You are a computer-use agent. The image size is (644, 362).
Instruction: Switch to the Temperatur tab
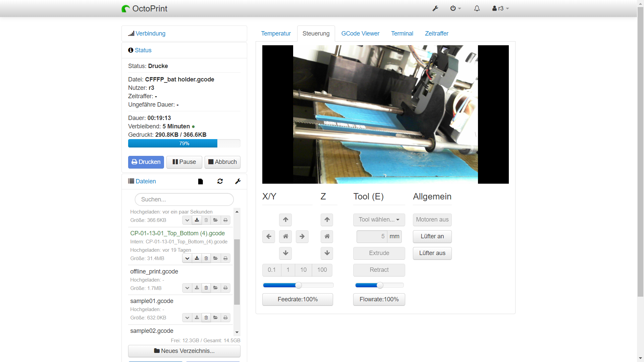[x=276, y=34]
